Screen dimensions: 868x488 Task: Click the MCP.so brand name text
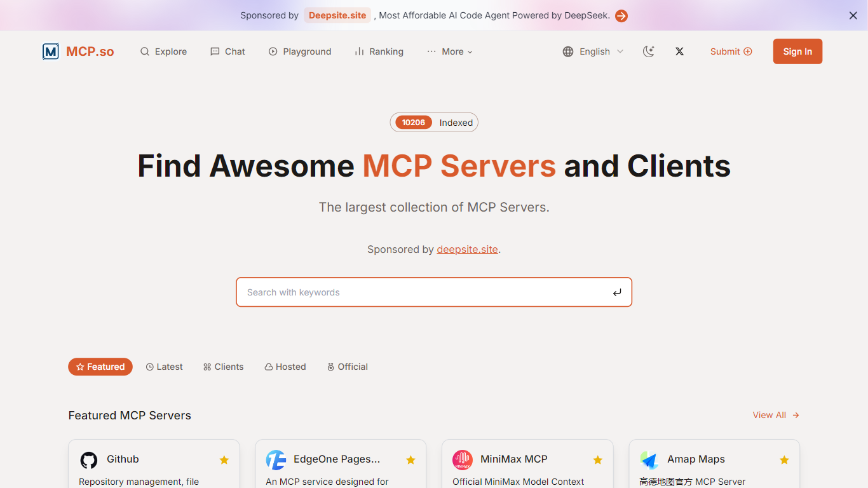pos(90,51)
